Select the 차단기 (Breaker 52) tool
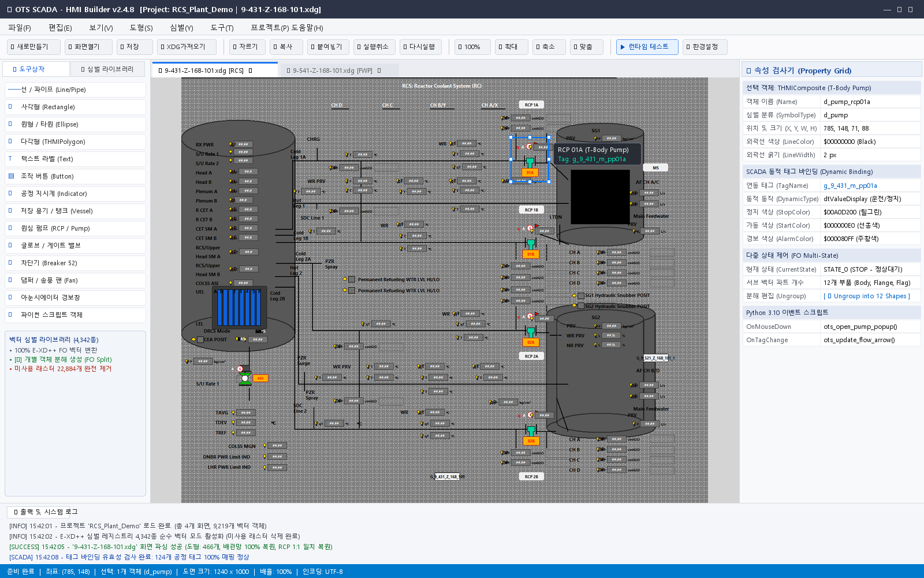The height and width of the screenshot is (578, 924). pyautogui.click(x=75, y=263)
